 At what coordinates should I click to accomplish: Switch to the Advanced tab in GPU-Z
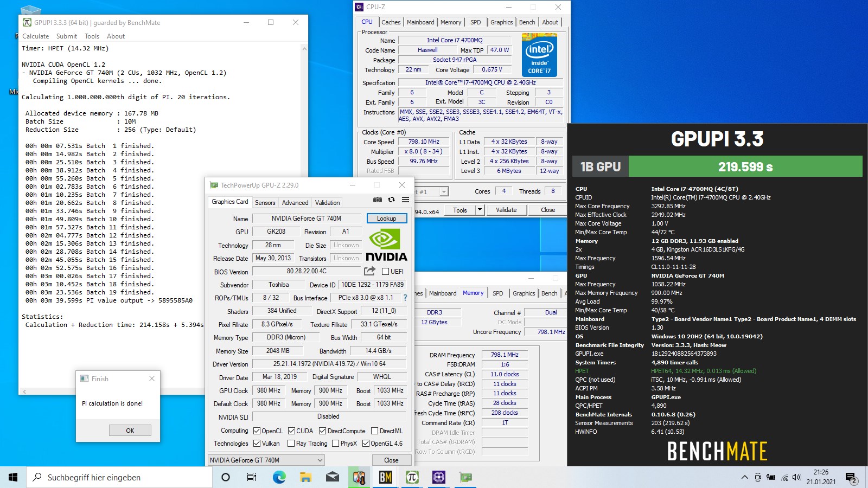(295, 202)
